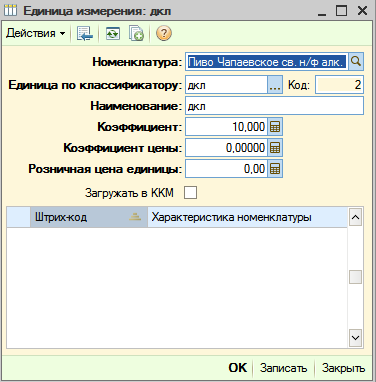This screenshot has width=376, height=382.
Task: Click the OK button
Action: (x=238, y=368)
